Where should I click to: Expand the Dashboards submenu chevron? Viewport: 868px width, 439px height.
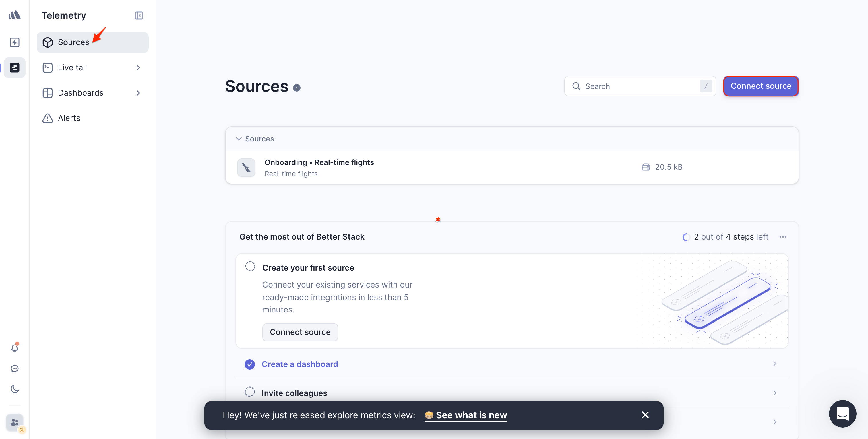(138, 93)
